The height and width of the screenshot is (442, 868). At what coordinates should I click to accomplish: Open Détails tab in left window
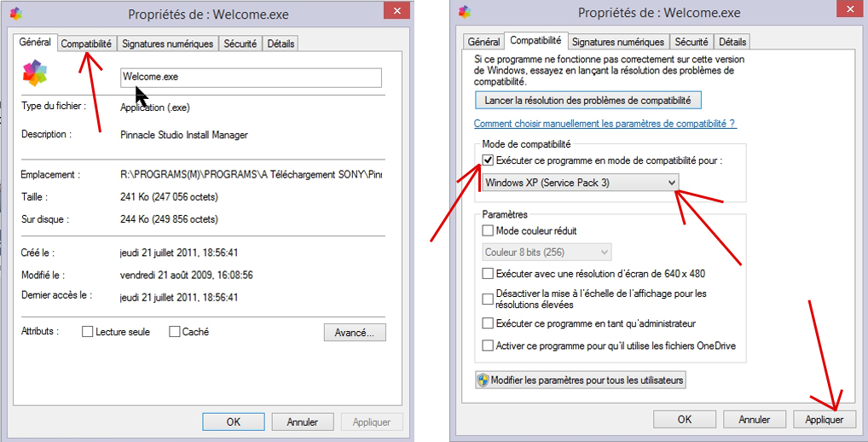tap(281, 44)
